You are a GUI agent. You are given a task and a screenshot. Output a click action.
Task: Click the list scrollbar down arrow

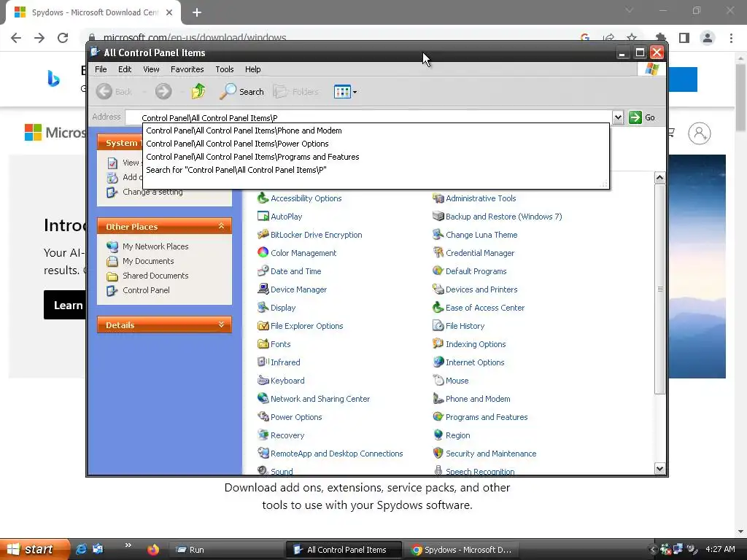click(x=659, y=468)
